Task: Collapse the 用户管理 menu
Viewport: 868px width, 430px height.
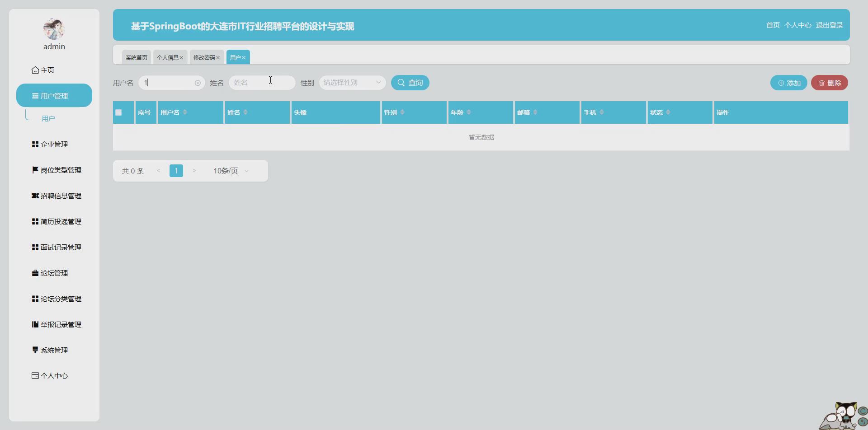Action: (54, 95)
